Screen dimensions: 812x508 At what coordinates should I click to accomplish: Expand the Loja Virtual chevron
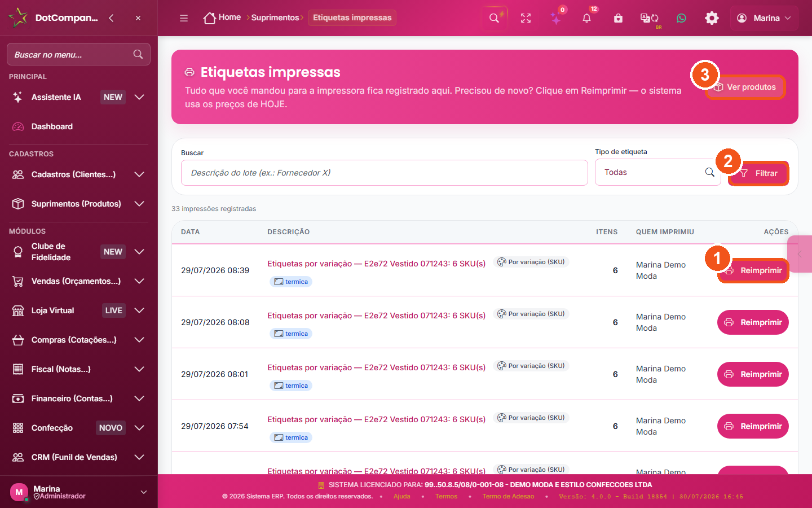pyautogui.click(x=139, y=310)
